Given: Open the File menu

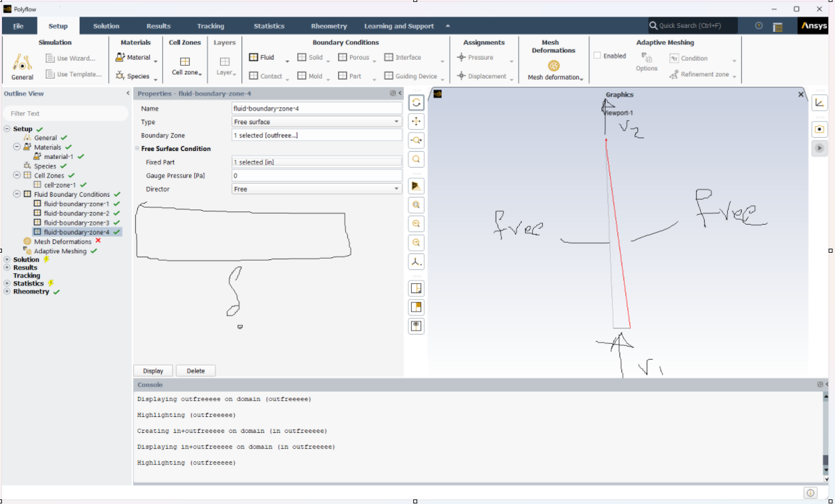Looking at the screenshot, I should (x=19, y=26).
